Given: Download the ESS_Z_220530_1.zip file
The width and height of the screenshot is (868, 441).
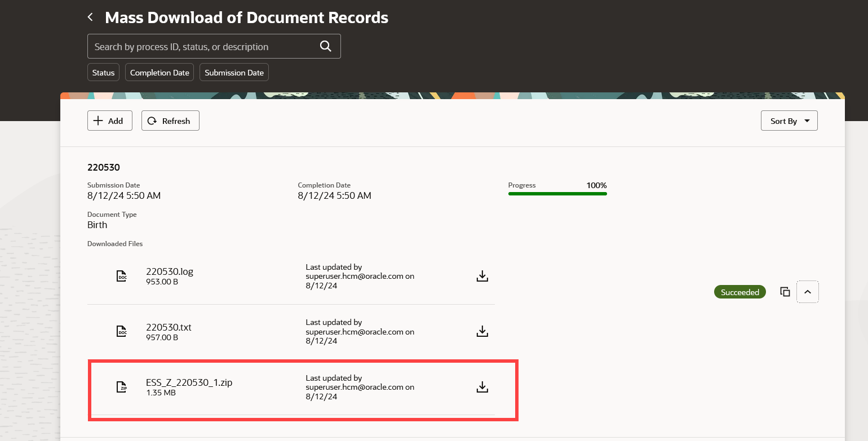Looking at the screenshot, I should [482, 387].
